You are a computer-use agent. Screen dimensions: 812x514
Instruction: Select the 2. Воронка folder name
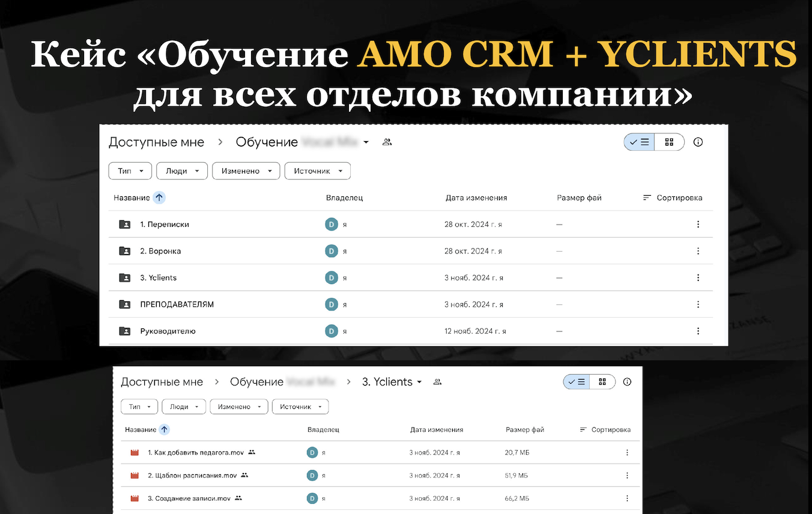coord(160,251)
